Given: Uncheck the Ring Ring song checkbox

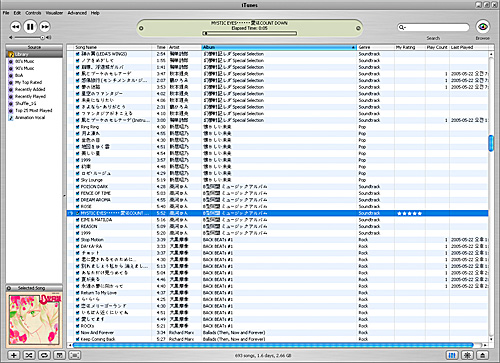Looking at the screenshot, I should [x=77, y=127].
